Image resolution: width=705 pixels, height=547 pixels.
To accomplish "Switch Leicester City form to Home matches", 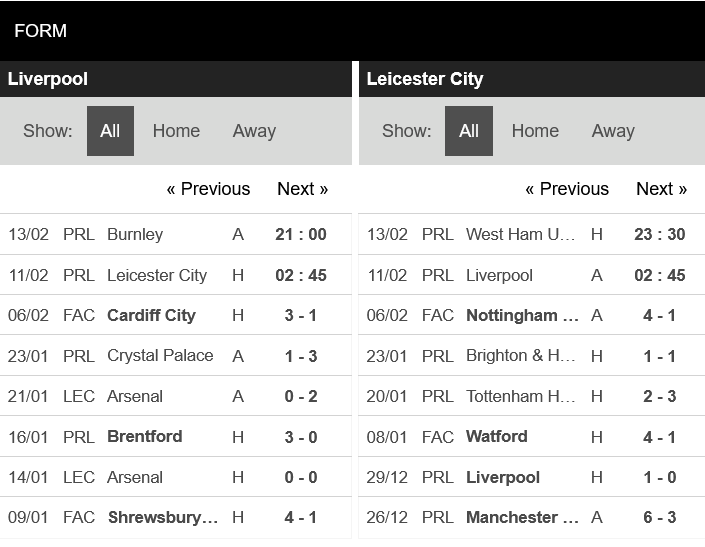I will coord(535,131).
